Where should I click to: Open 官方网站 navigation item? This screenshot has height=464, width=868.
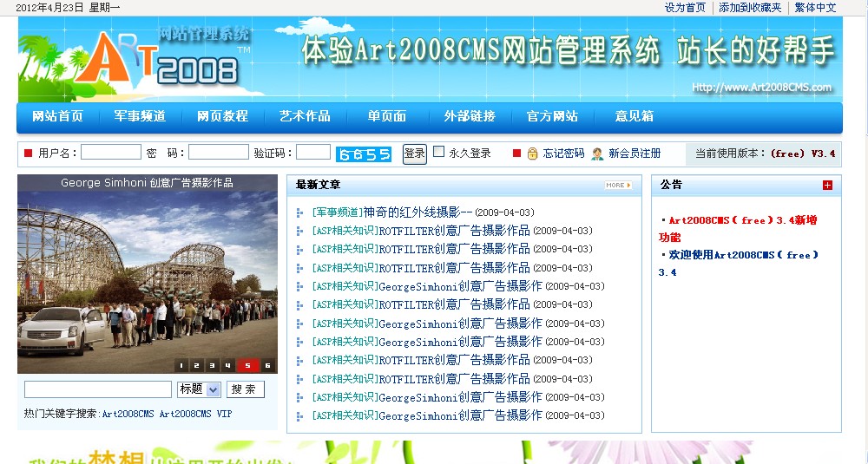point(552,116)
